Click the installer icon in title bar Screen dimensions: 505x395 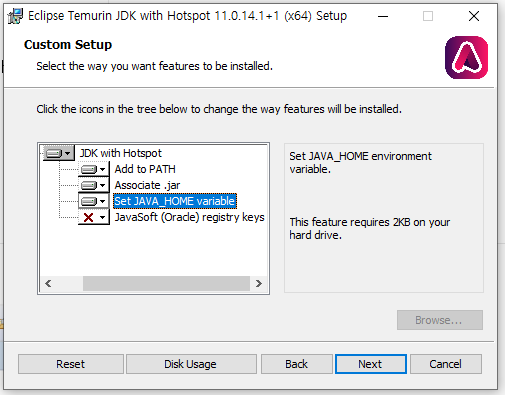point(15,16)
